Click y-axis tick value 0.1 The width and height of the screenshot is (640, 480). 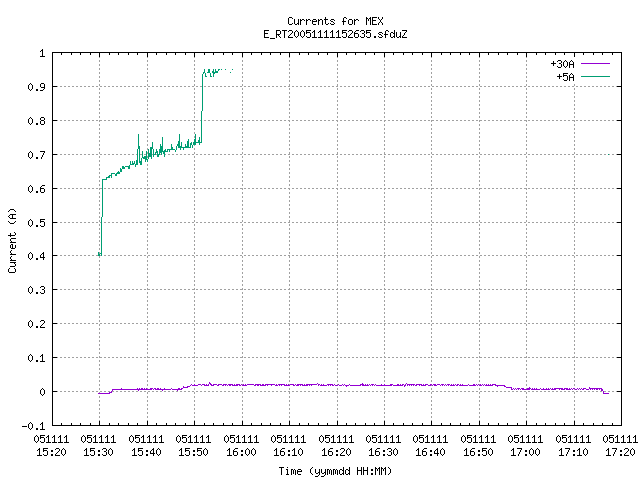click(36, 358)
